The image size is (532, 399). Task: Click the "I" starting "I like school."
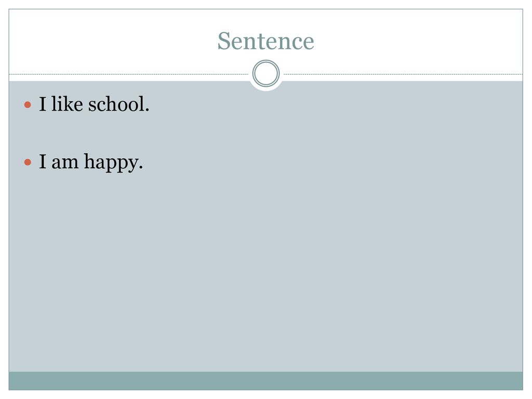coord(43,104)
